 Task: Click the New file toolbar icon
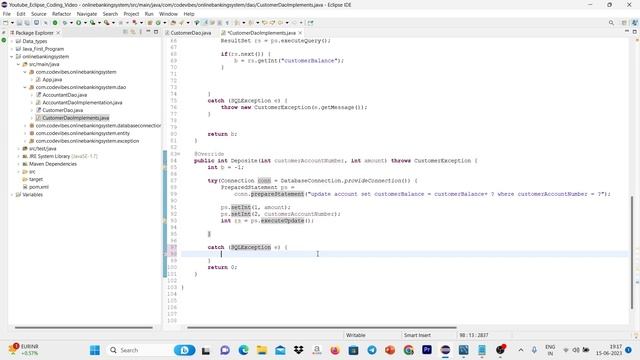(6, 23)
